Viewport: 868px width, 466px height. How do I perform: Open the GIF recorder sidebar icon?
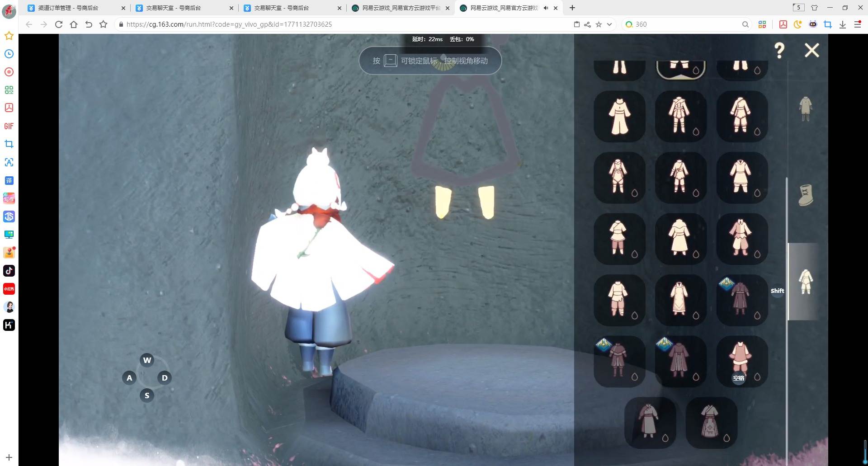[9, 126]
